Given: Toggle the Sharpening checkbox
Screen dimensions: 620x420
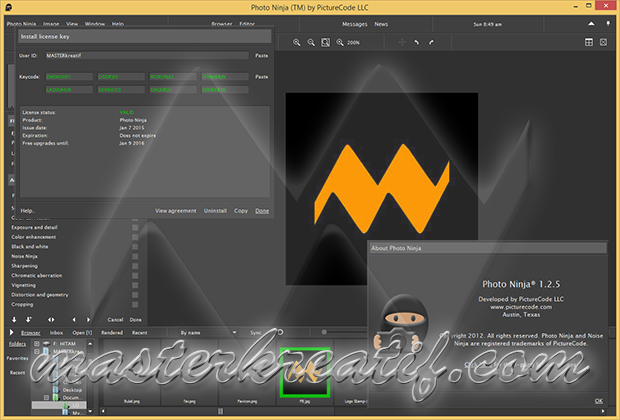Looking at the screenshot, I should [135, 266].
